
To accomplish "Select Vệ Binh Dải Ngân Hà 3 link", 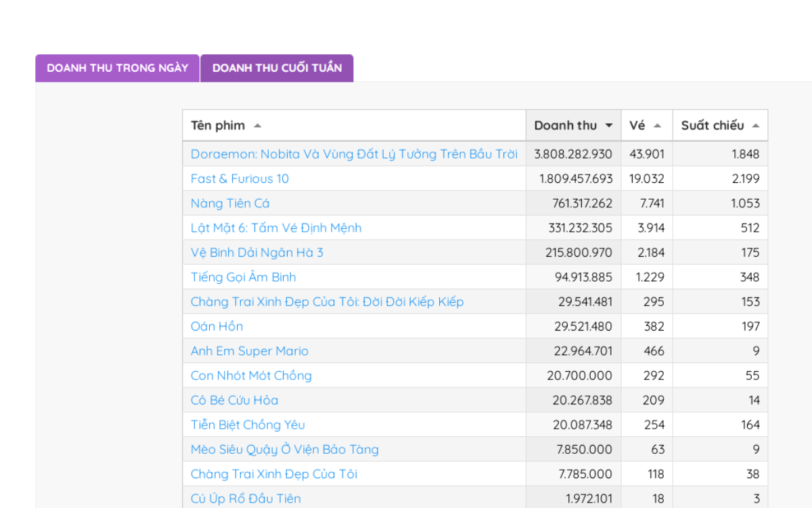I will point(257,253).
